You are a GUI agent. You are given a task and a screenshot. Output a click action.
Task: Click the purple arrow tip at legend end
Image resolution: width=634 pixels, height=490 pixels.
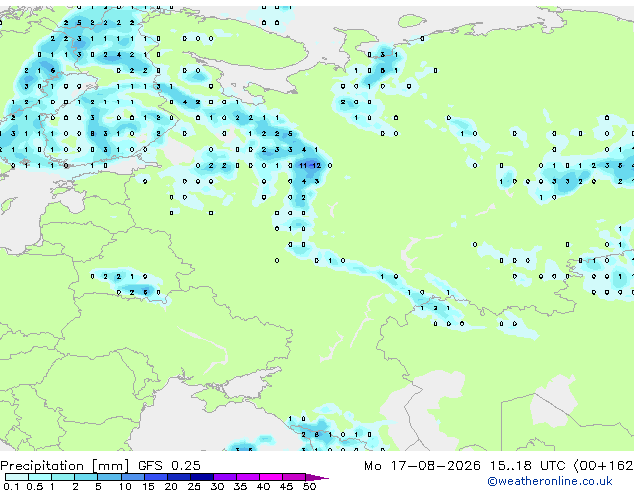tap(317, 477)
